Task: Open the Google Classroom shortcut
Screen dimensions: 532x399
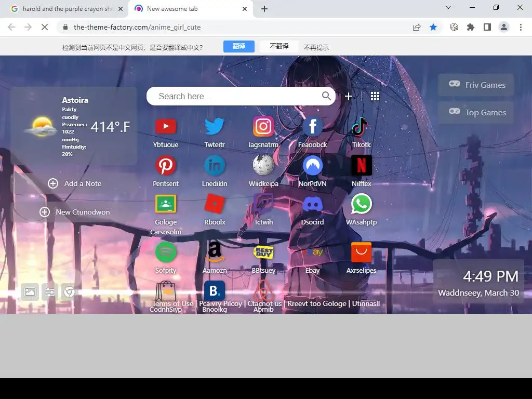Action: tap(166, 204)
